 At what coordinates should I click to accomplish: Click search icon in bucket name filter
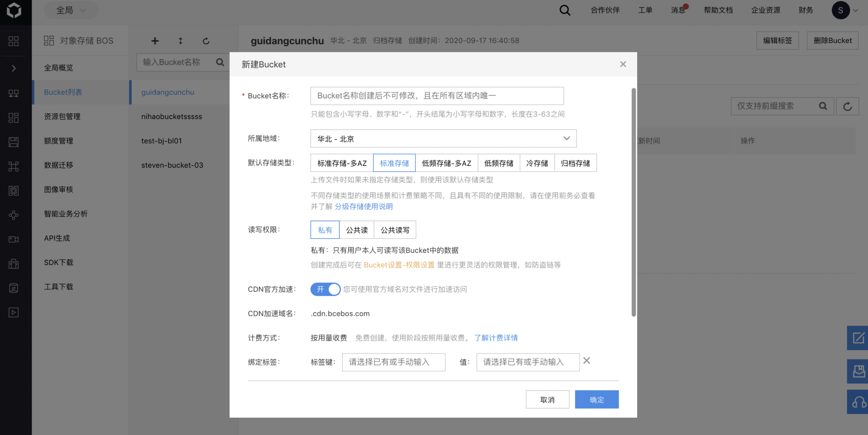tap(220, 62)
